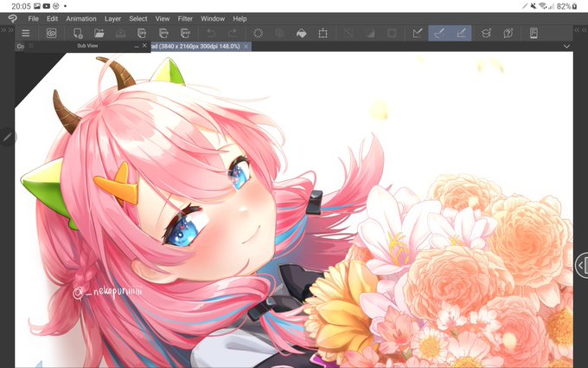Clear the layer with dotted-circle icon
The height and width of the screenshot is (368, 588).
point(258,34)
